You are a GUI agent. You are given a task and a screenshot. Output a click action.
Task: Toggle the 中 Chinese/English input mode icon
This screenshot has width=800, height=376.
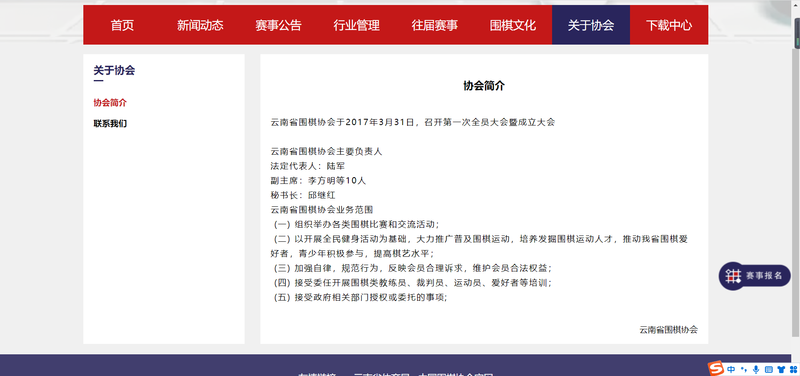(x=731, y=369)
